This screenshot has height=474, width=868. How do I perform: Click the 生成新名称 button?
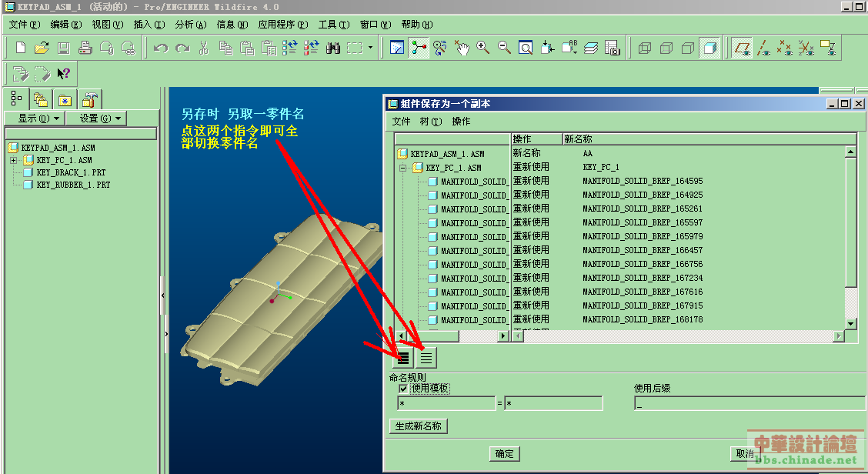click(419, 426)
